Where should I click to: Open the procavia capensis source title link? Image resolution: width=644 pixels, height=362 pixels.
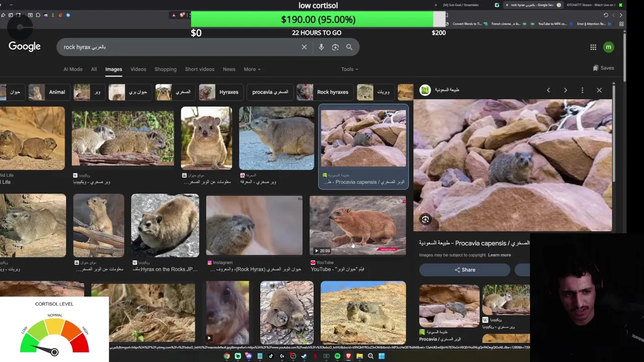tap(474, 243)
